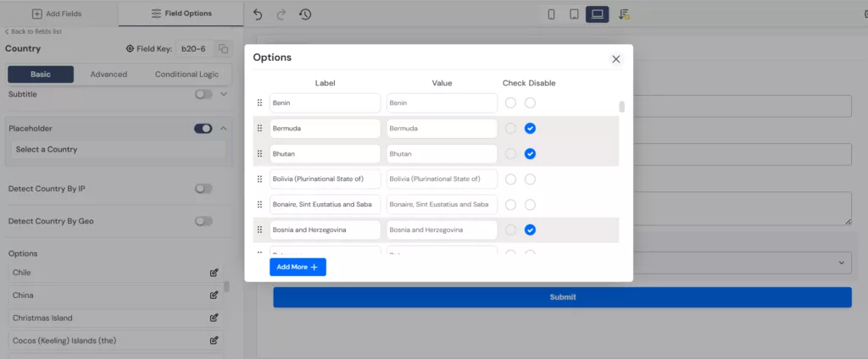Switch to mobile phone preview
This screenshot has width=868, height=359.
point(551,14)
